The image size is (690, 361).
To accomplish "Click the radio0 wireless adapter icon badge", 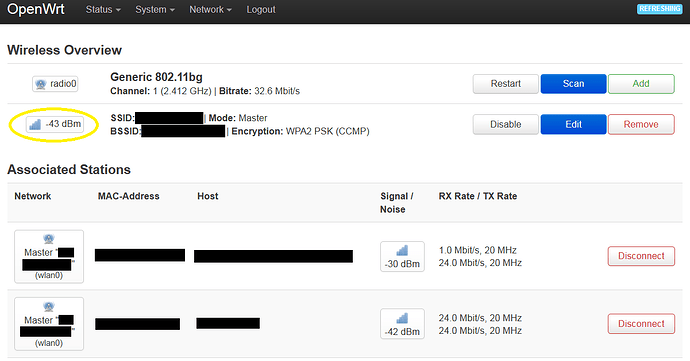I will [x=55, y=84].
